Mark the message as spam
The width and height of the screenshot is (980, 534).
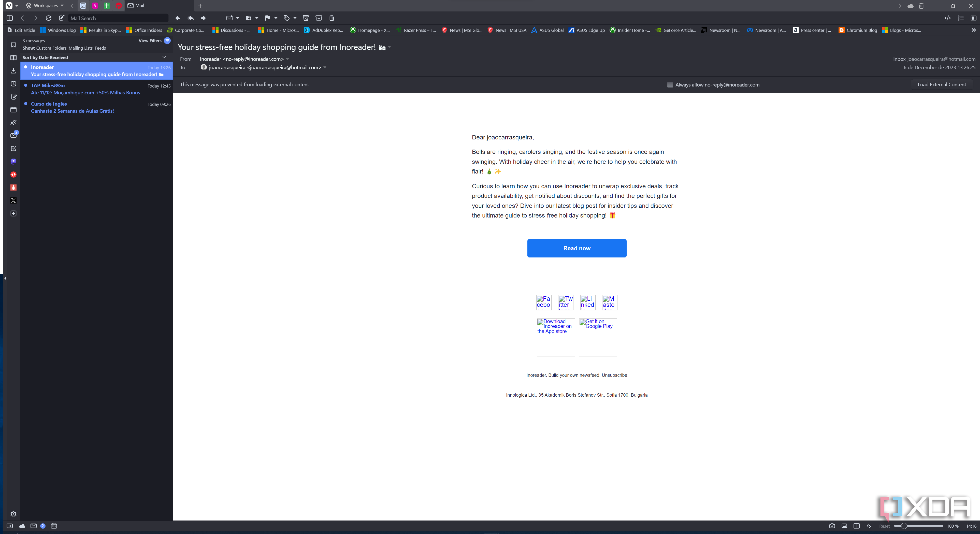(306, 18)
